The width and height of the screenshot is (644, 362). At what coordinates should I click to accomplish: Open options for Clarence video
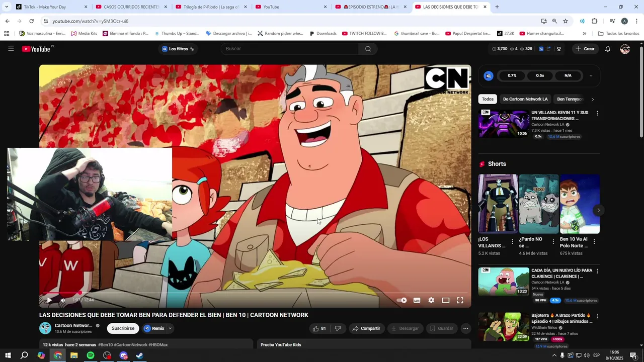click(x=597, y=270)
